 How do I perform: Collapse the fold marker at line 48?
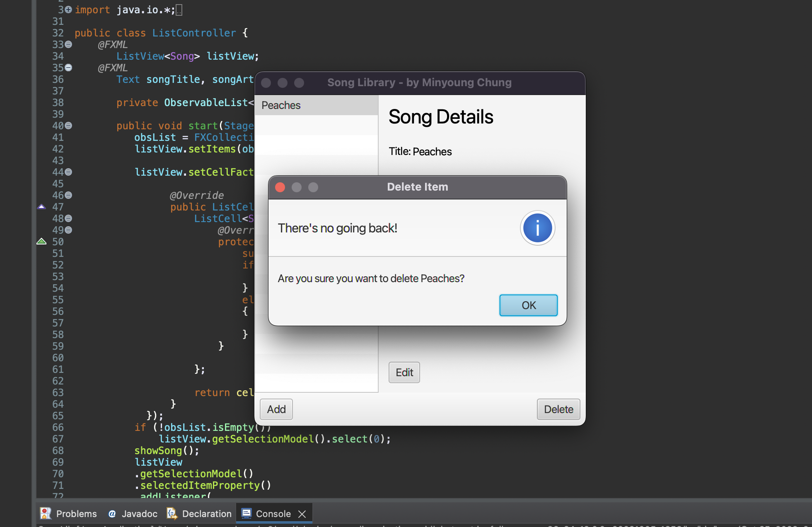[x=68, y=218]
